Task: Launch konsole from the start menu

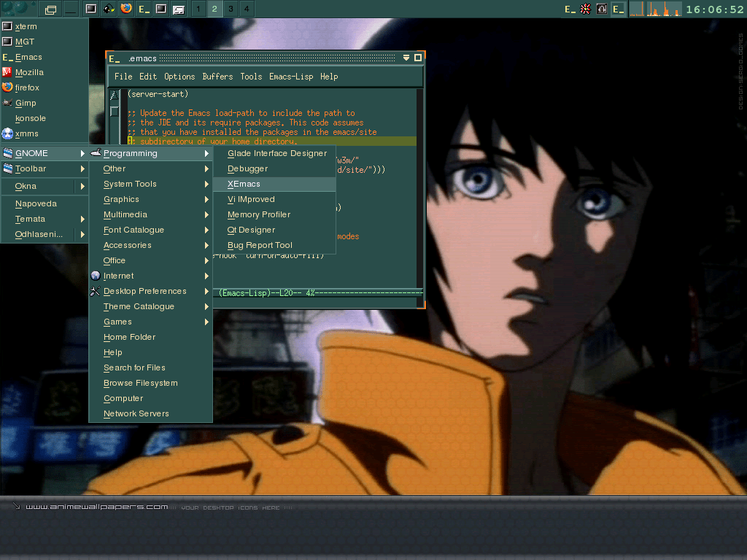Action: (x=44, y=118)
